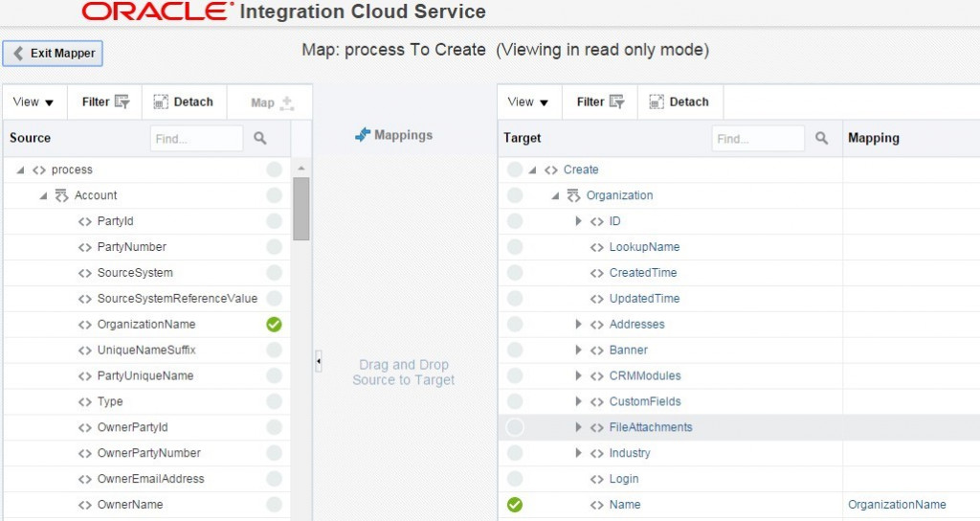980x521 pixels.
Task: Click element icon next to Create
Action: [x=550, y=170]
